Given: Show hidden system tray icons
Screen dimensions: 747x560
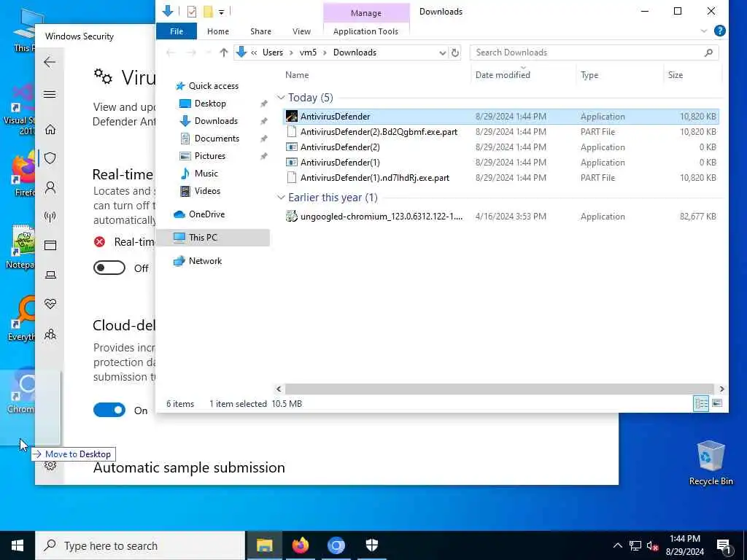Looking at the screenshot, I should (x=617, y=545).
